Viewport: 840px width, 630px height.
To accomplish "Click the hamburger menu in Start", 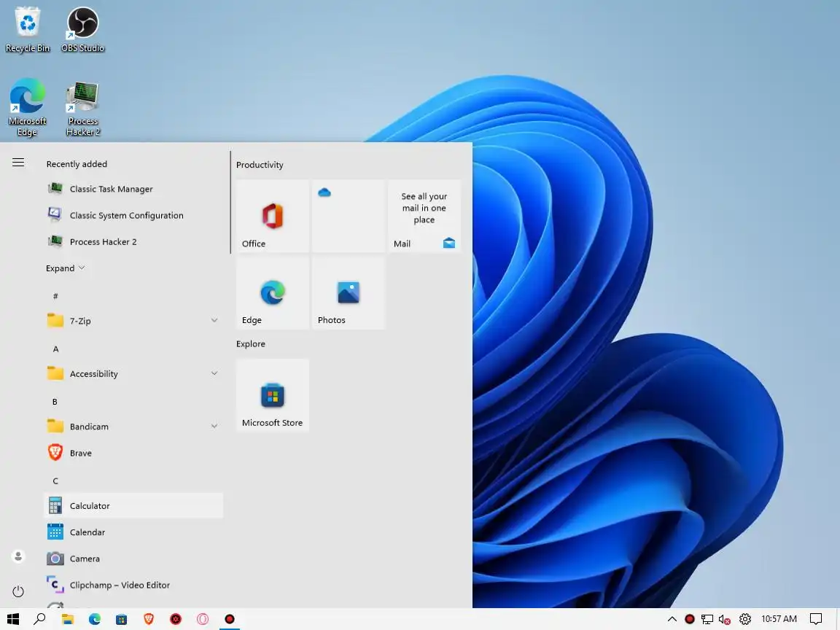I will tap(18, 163).
